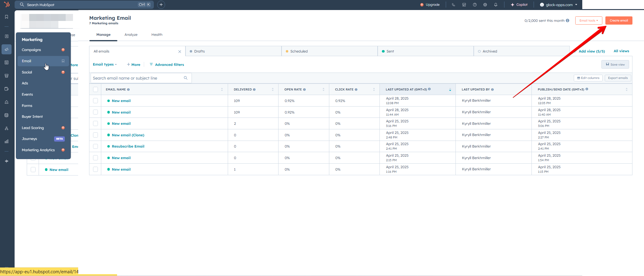Image resolution: width=644 pixels, height=276 pixels.
Task: Open the Reporting bar-chart sidebar icon
Action: point(6,141)
